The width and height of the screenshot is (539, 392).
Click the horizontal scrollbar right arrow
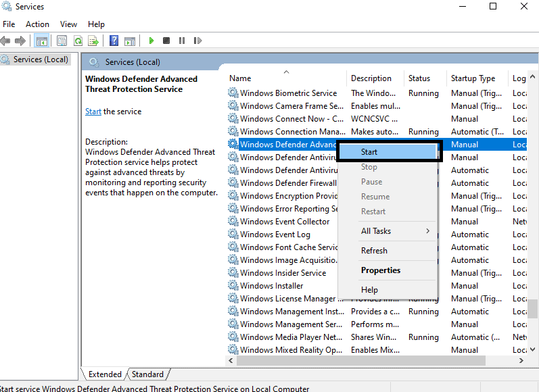521,360
